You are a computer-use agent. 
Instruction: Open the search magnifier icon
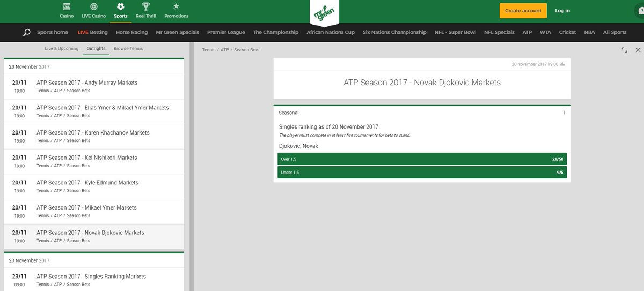[27, 32]
